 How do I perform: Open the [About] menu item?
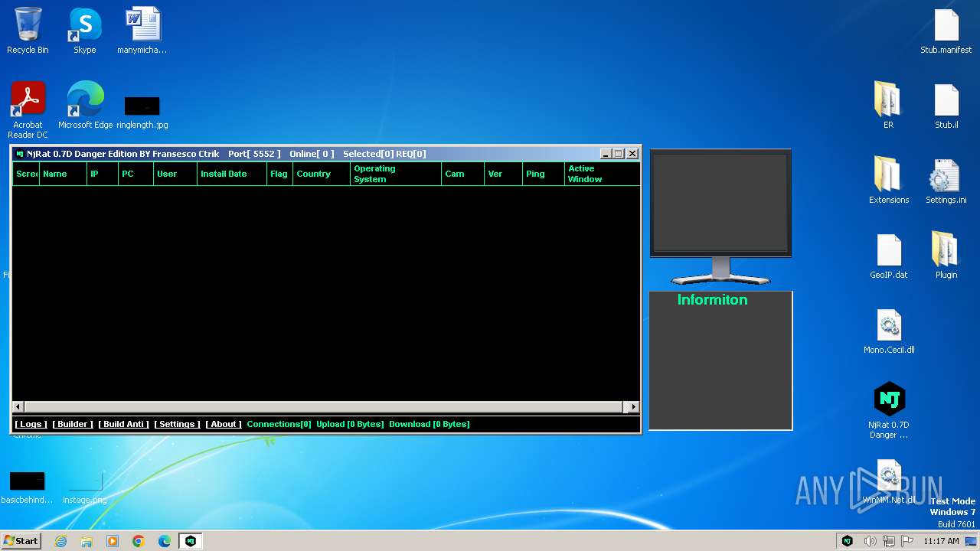coord(224,424)
